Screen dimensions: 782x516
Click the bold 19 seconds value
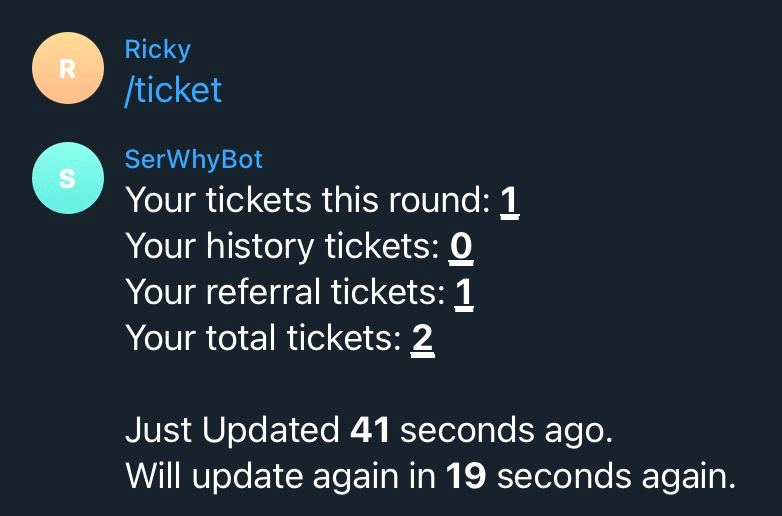coord(466,476)
